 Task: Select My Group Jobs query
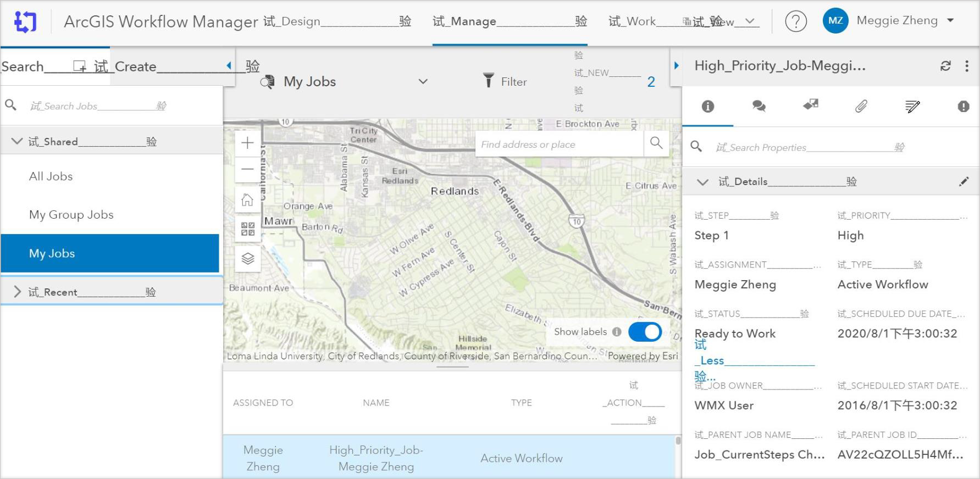(x=71, y=215)
